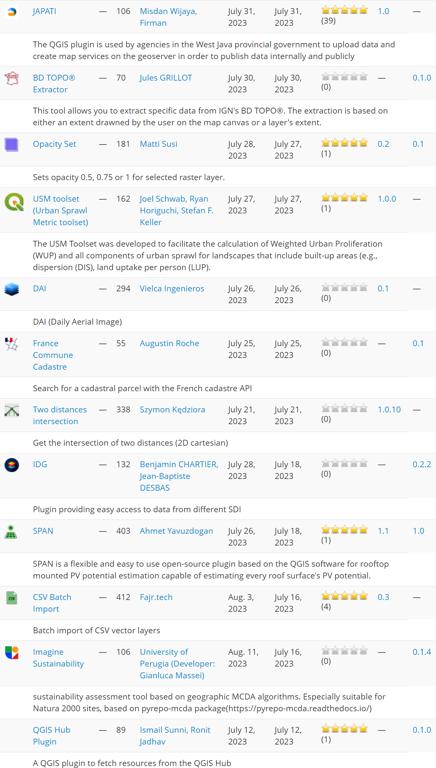This screenshot has height=768, width=436.
Task: Select stable version 1.0.10 link
Action: pyautogui.click(x=389, y=409)
